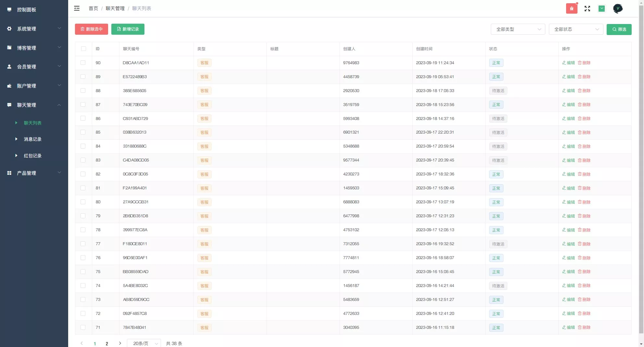Click the page vertical scrollbar
Screen dimensions: 644x347
641,162
